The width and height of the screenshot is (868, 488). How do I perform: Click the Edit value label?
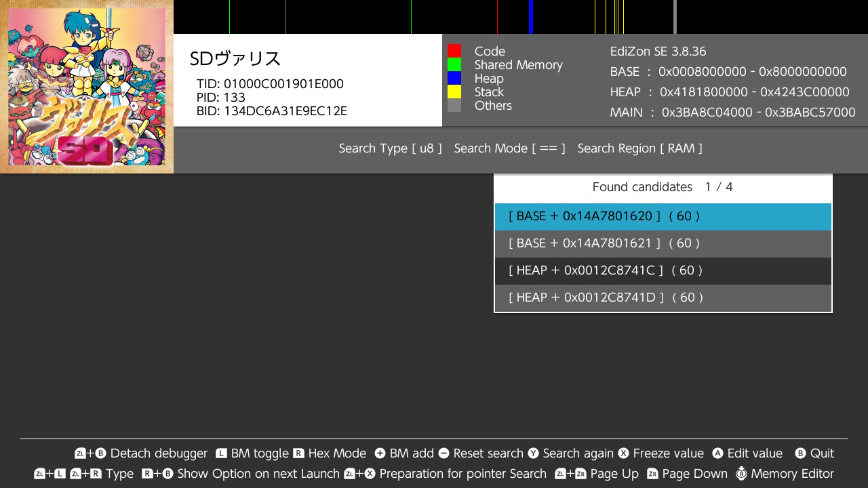click(755, 453)
